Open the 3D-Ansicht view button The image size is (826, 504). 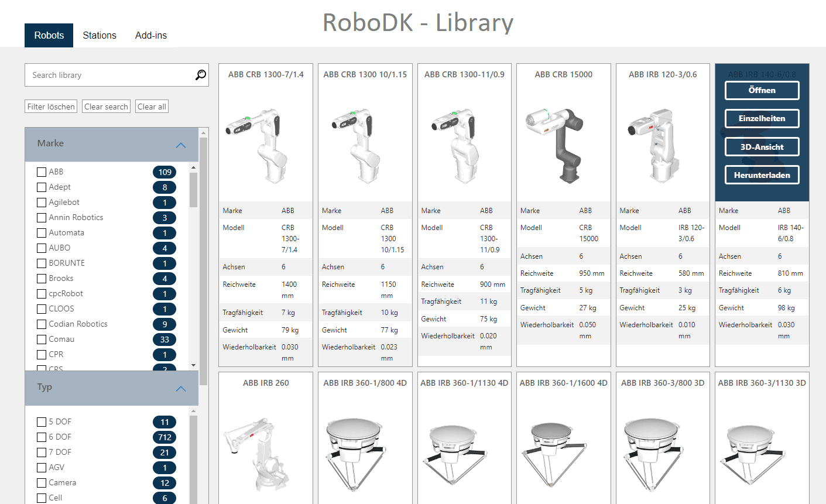coord(762,147)
